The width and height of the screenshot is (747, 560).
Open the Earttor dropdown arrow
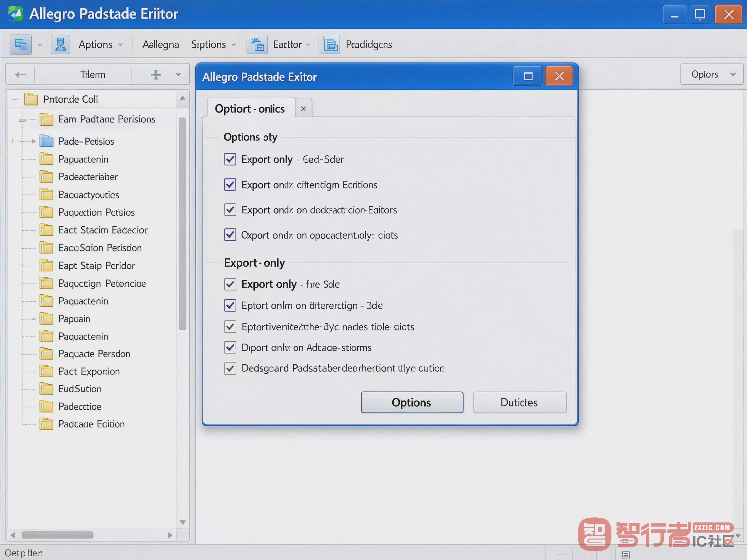(308, 45)
